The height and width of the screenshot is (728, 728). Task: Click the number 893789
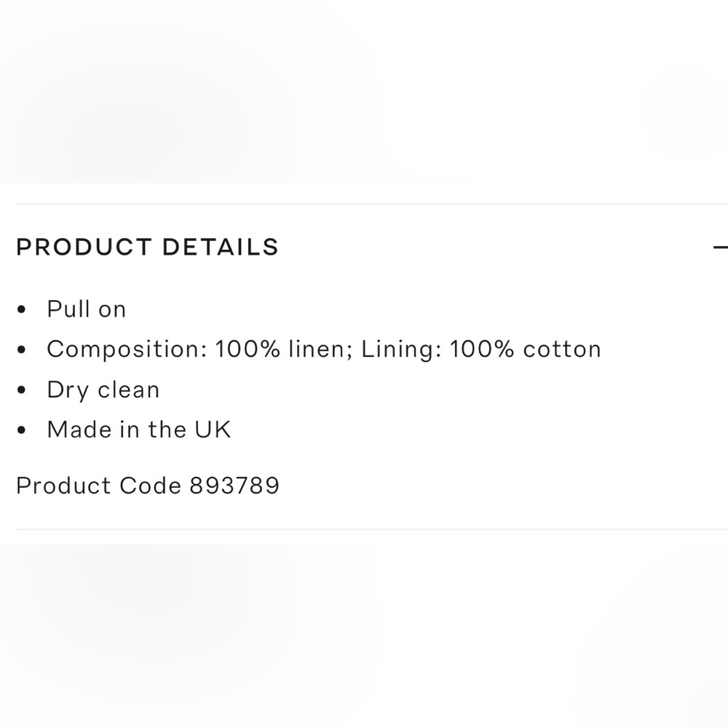234,486
